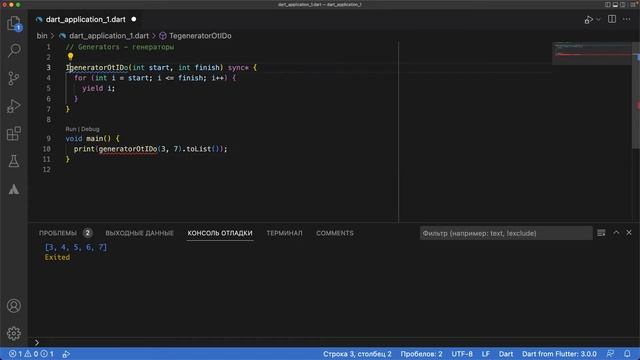
Task: Toggle the panel layout icon in the title bar
Action: pyautogui.click(x=615, y=4)
